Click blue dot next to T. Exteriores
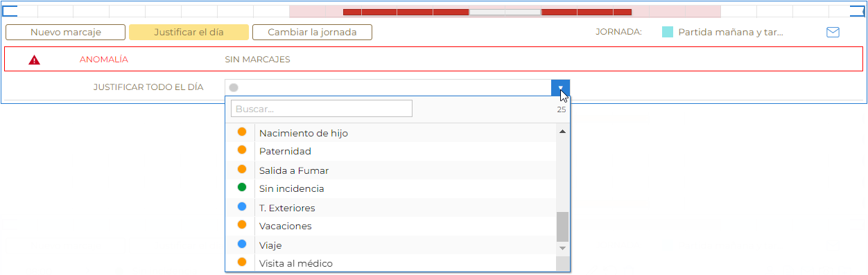 point(242,206)
